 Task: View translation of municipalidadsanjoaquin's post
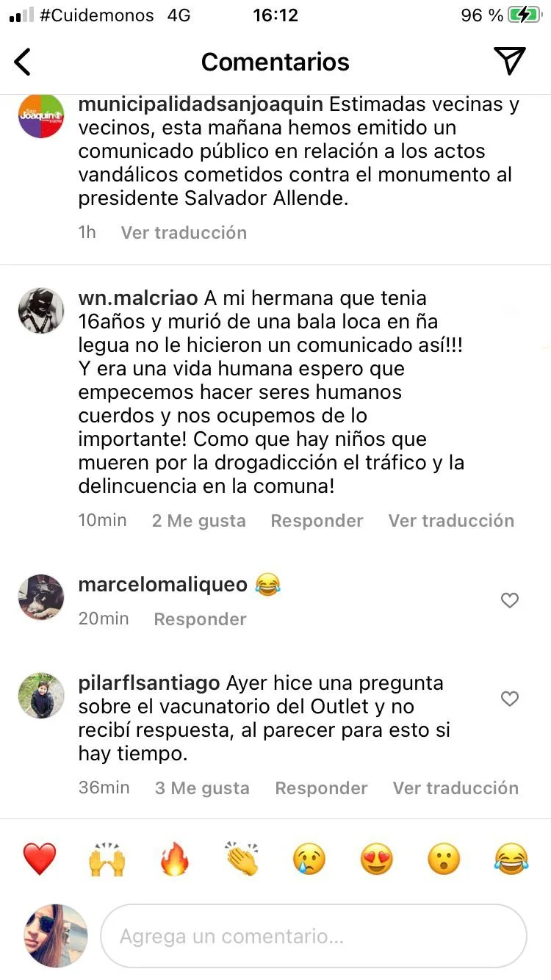184,233
